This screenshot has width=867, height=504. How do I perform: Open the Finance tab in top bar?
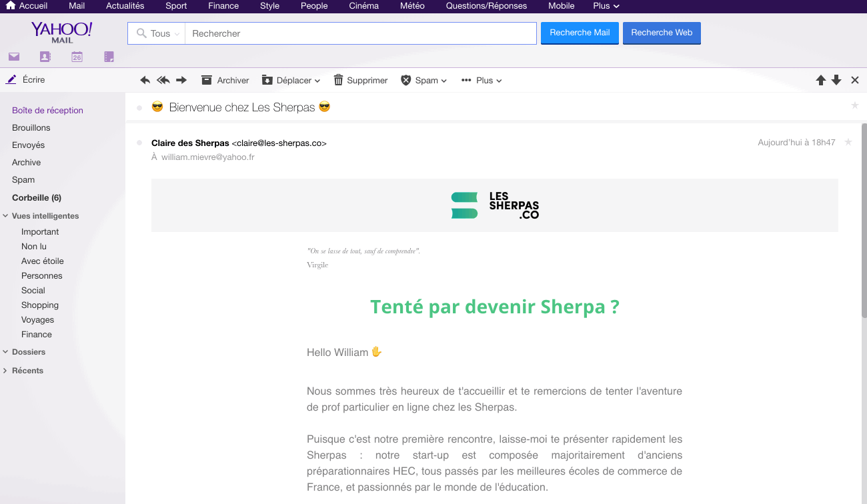pos(223,6)
